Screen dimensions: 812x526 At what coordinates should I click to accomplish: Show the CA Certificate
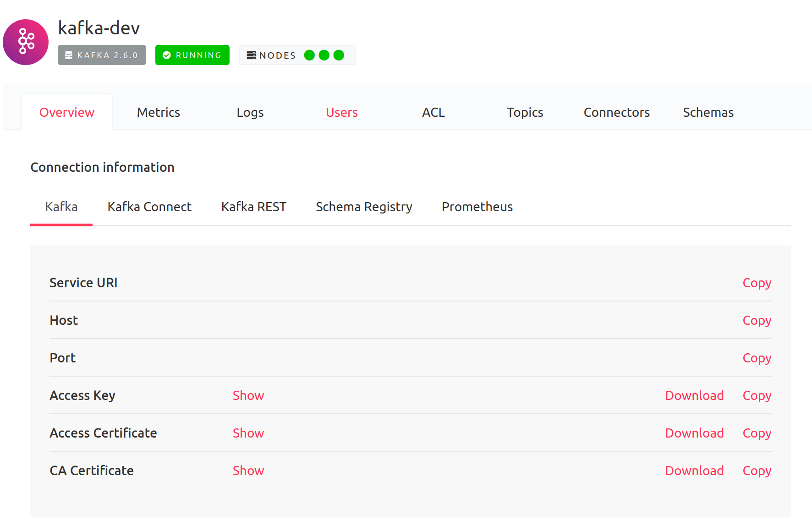tap(248, 471)
